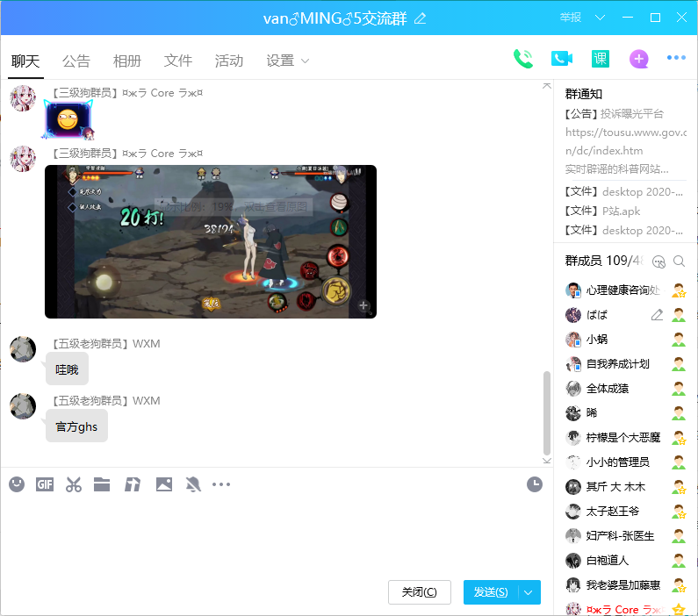The image size is (698, 616).
Task: Click the 发送(S) button
Action: (x=490, y=592)
